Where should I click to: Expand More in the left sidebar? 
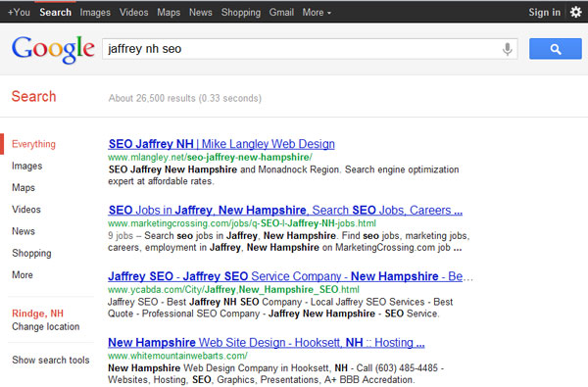tap(23, 275)
